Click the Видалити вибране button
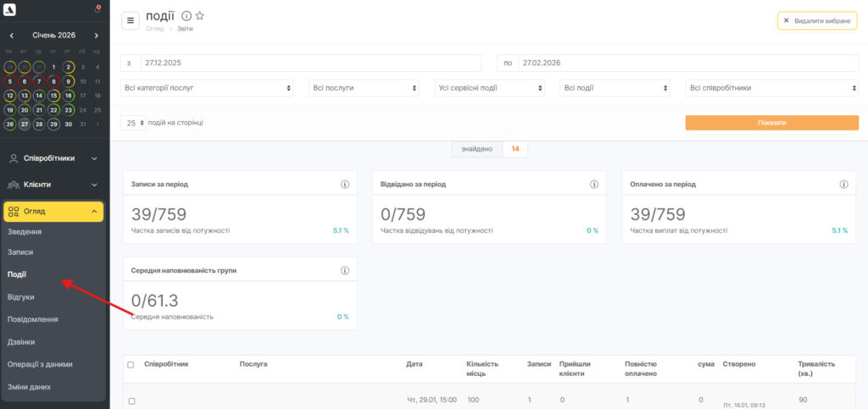 (x=816, y=20)
